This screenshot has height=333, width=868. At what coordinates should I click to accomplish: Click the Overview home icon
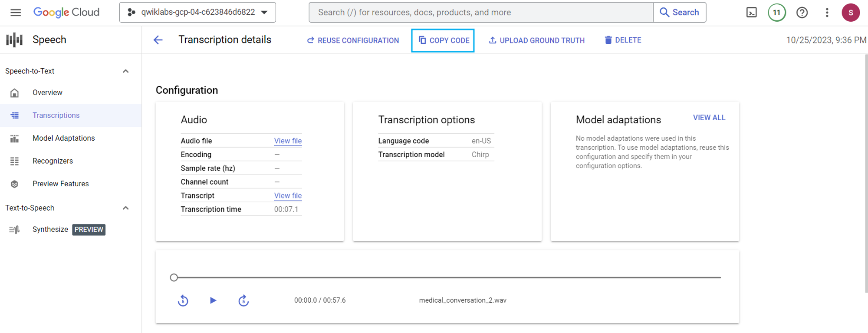click(x=14, y=92)
